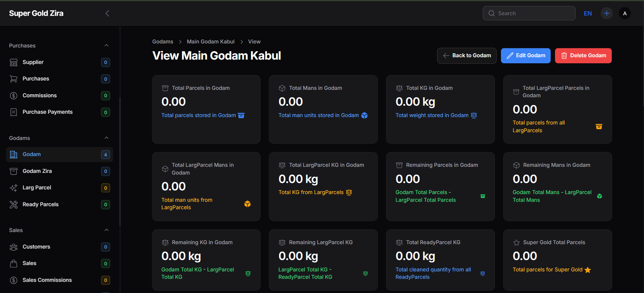Collapse the Sales sidebar group
This screenshot has height=293, width=644.
pyautogui.click(x=106, y=230)
